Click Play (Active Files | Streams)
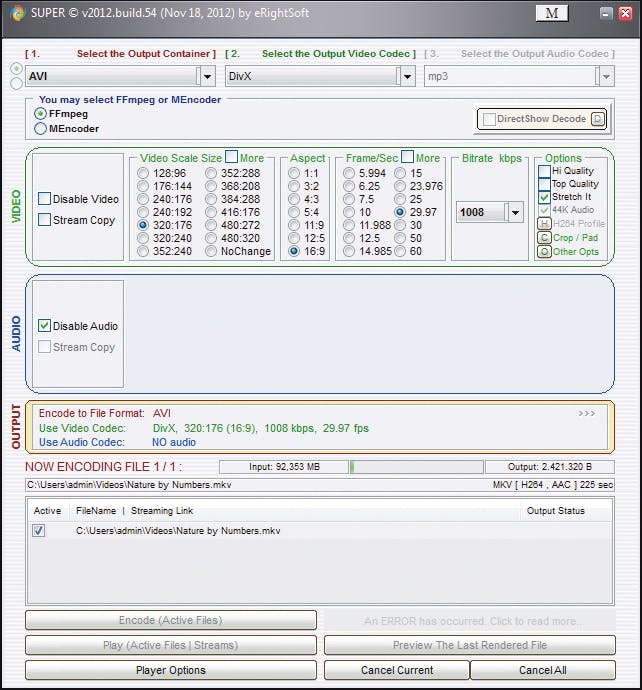Viewport: 642px width, 690px height. point(171,645)
